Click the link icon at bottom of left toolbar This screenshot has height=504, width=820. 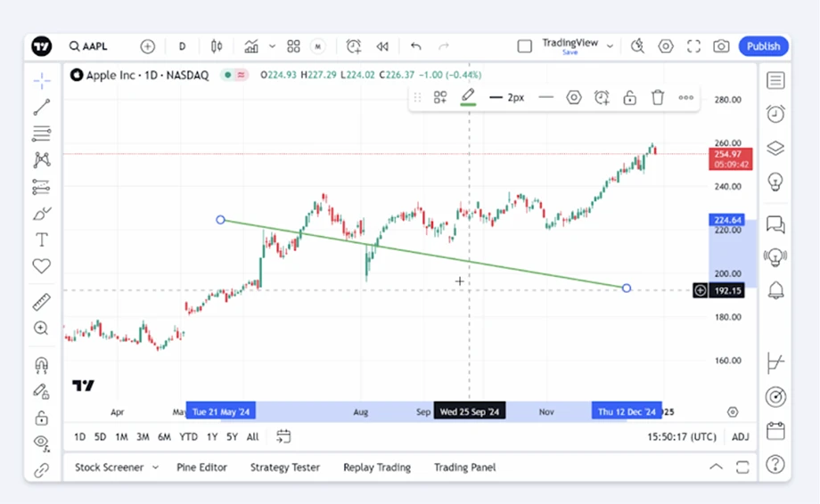coord(41,470)
